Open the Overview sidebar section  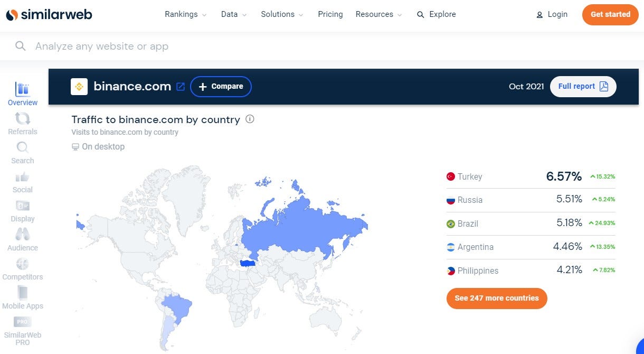pyautogui.click(x=23, y=95)
